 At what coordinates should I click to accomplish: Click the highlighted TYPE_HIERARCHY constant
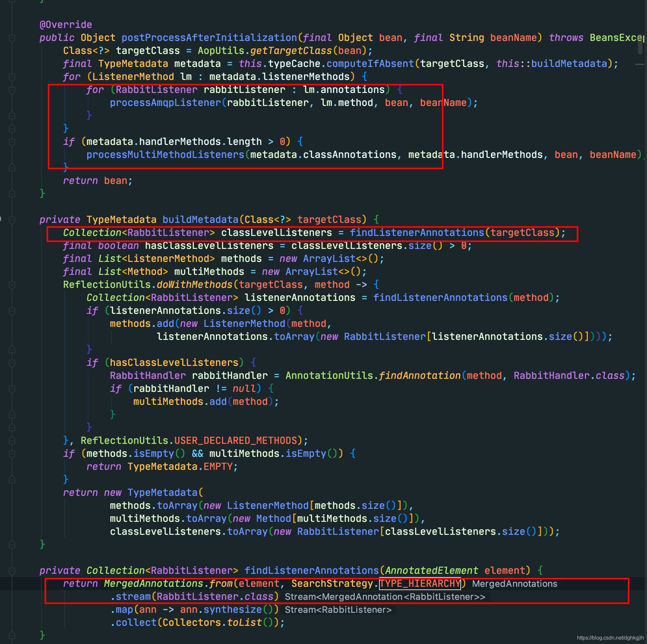click(420, 584)
